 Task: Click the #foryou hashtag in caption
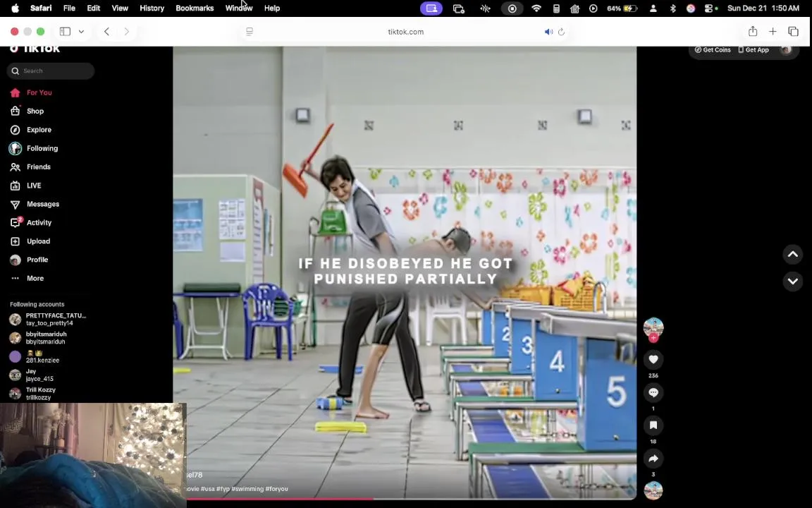[276, 489]
